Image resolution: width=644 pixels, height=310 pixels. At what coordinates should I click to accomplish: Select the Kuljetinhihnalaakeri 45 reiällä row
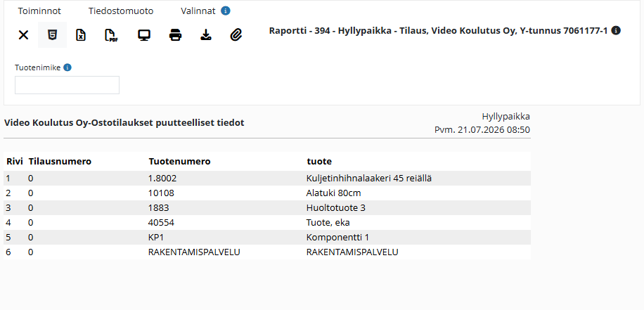click(x=267, y=179)
